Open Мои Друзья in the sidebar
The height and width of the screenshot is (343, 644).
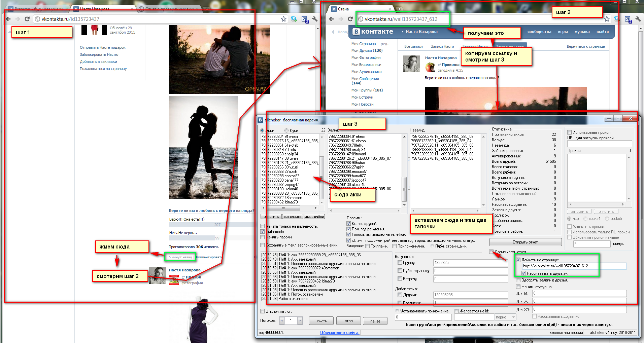pos(367,50)
